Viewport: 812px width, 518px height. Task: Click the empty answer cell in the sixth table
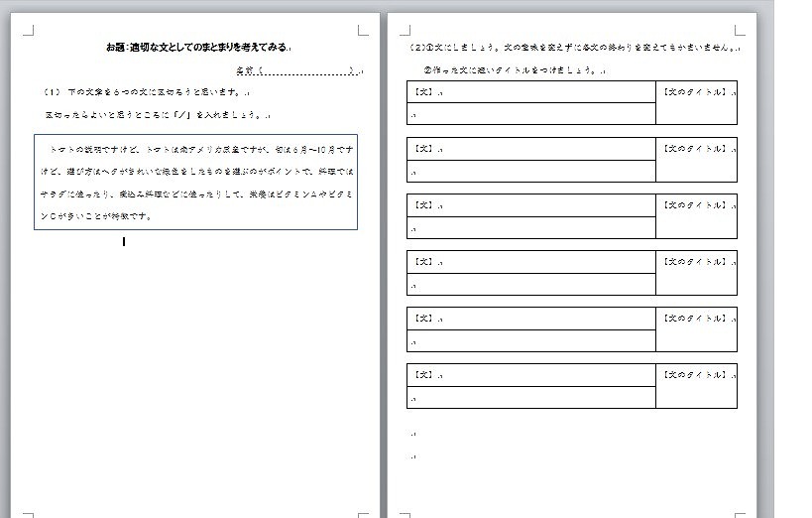[530, 397]
